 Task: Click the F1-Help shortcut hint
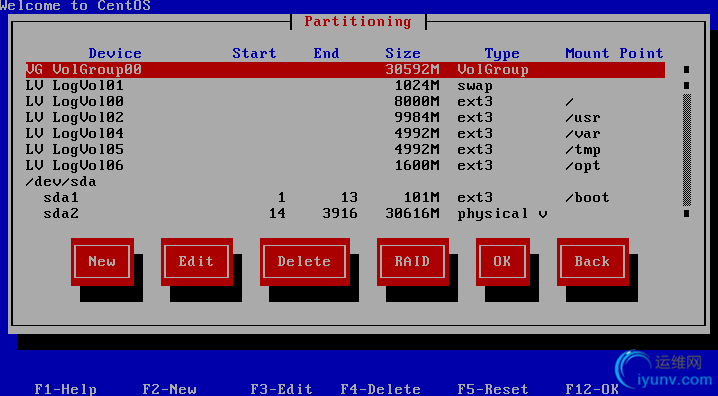click(66, 389)
